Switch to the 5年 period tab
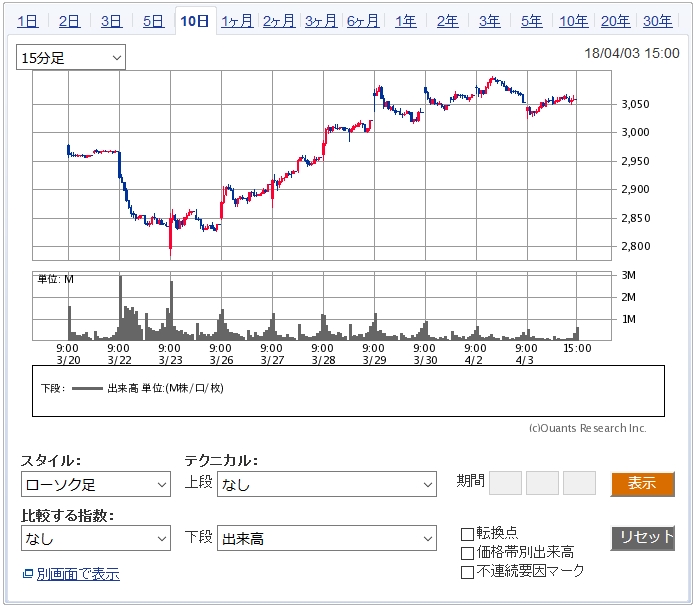 click(532, 21)
